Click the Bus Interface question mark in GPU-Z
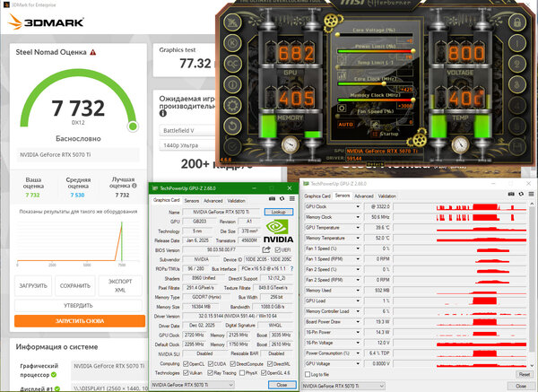The width and height of the screenshot is (538, 392). pos(292,268)
